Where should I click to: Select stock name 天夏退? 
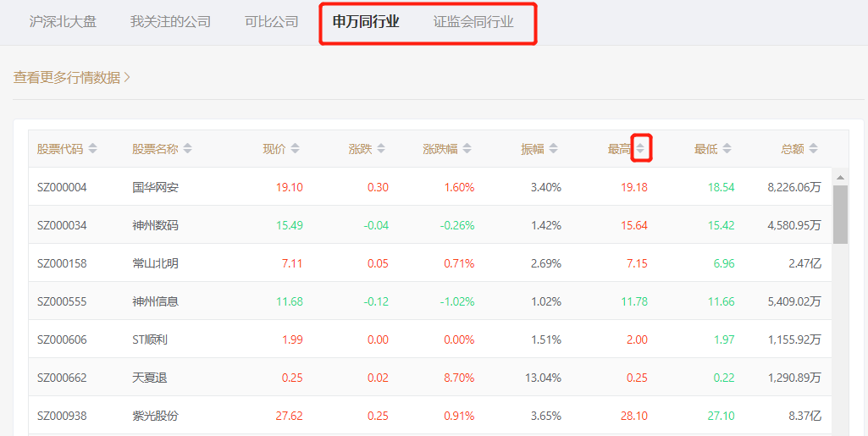coord(149,378)
